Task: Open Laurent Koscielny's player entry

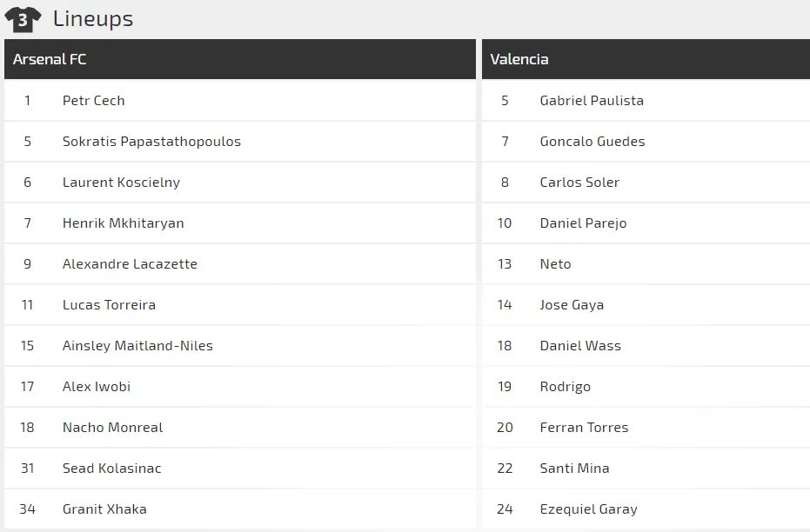Action: tap(121, 183)
